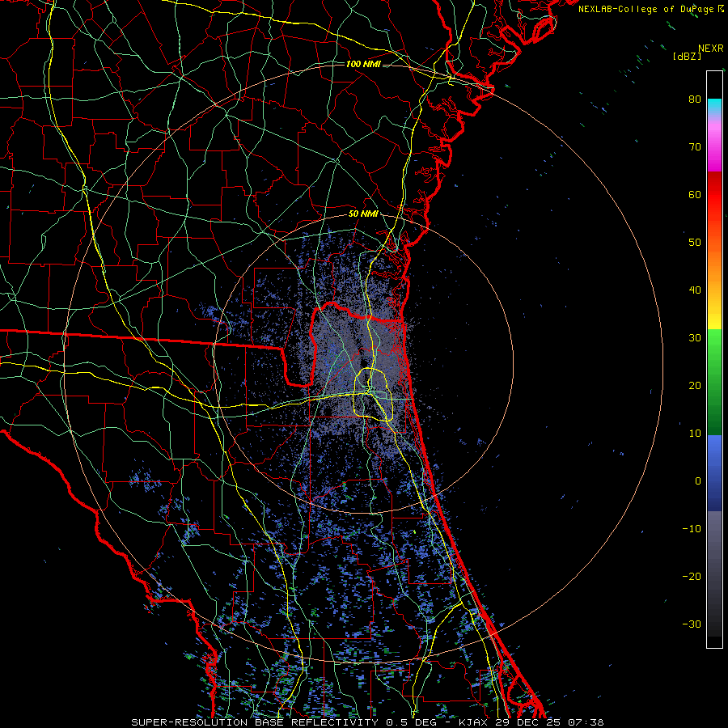Click the NEXLAB-College of DuPage label
The height and width of the screenshot is (728, 728).
(645, 9)
